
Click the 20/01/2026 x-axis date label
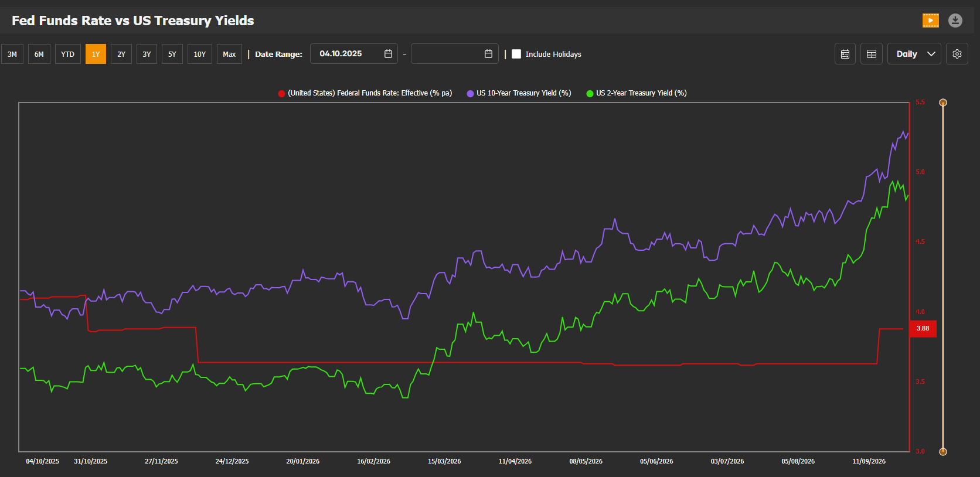point(302,462)
